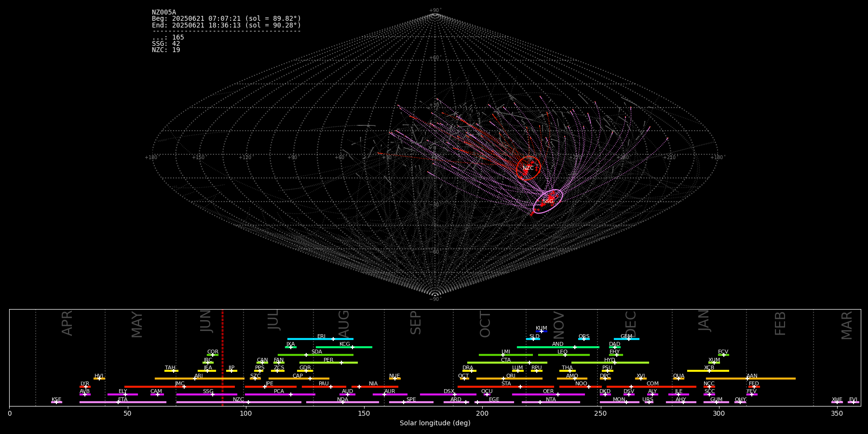
Task: Click the ERI shower label
Action: 321,337
